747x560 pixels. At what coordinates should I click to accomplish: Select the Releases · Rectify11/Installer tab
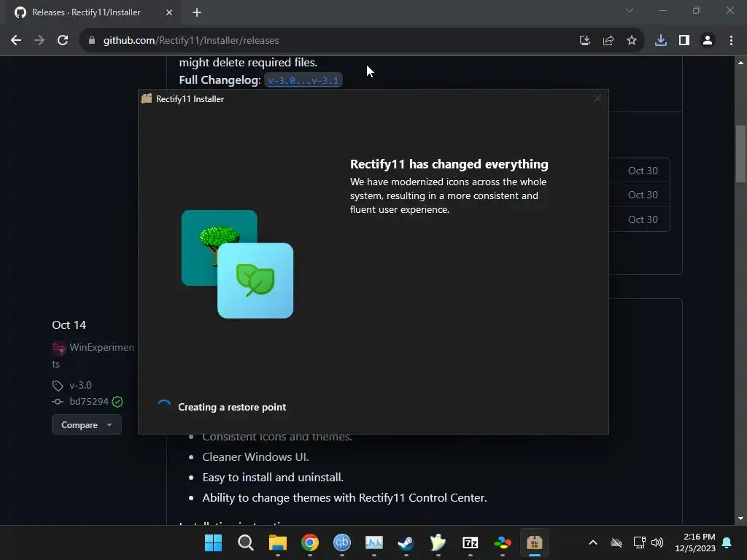tap(94, 13)
